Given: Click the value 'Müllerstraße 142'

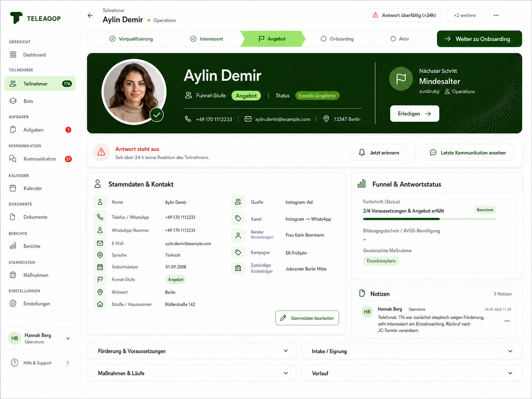Looking at the screenshot, I should click(x=180, y=305).
